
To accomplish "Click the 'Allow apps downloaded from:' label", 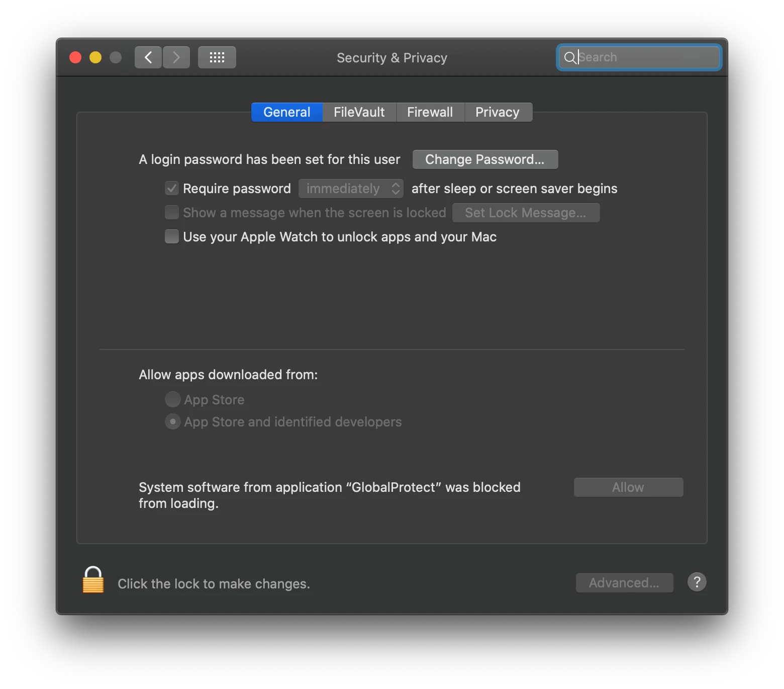I will 228,375.
